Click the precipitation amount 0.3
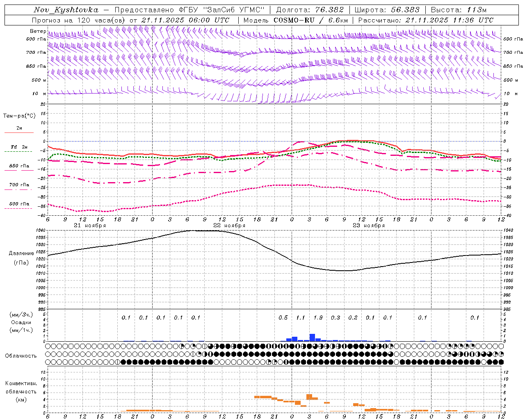 [336, 317]
